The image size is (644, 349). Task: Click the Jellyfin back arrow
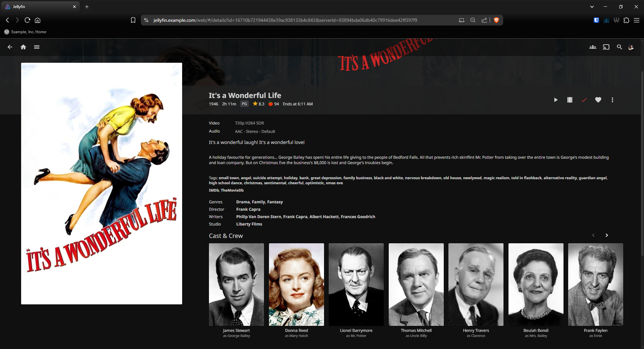(10, 47)
